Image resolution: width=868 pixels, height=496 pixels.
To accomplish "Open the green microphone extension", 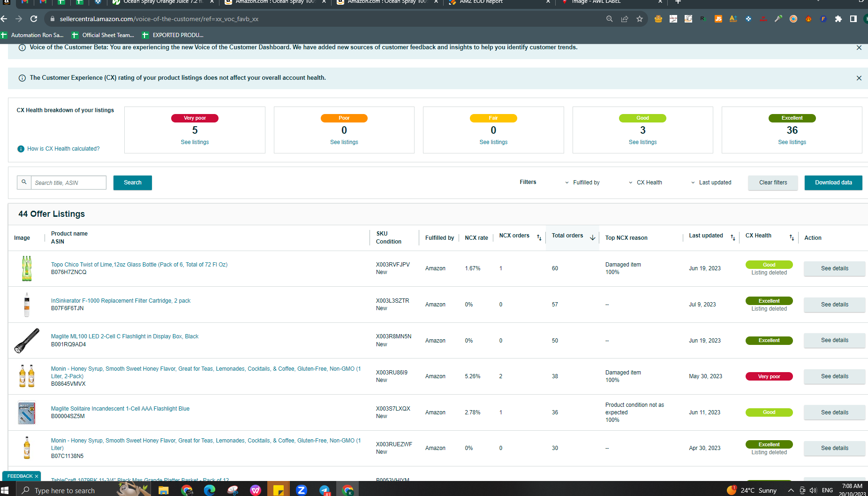I will click(x=778, y=19).
